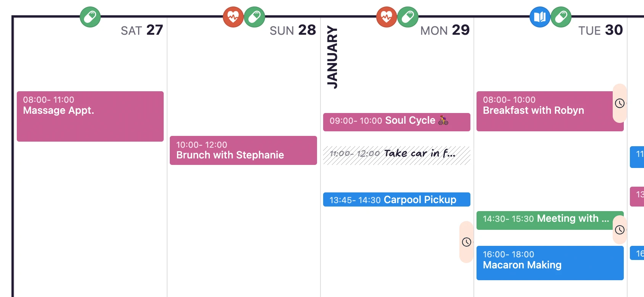The width and height of the screenshot is (644, 297).
Task: Click the SAT 27 day header
Action: 142,30
